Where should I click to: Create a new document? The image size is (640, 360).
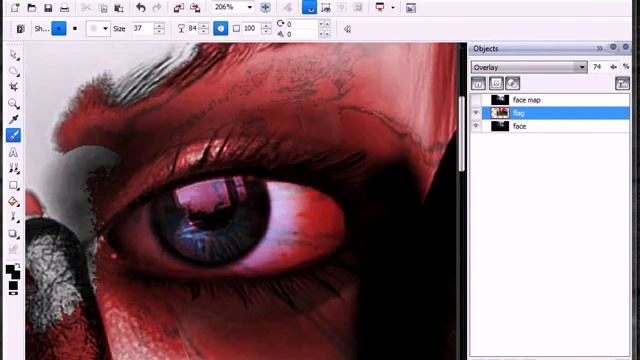(x=15, y=7)
